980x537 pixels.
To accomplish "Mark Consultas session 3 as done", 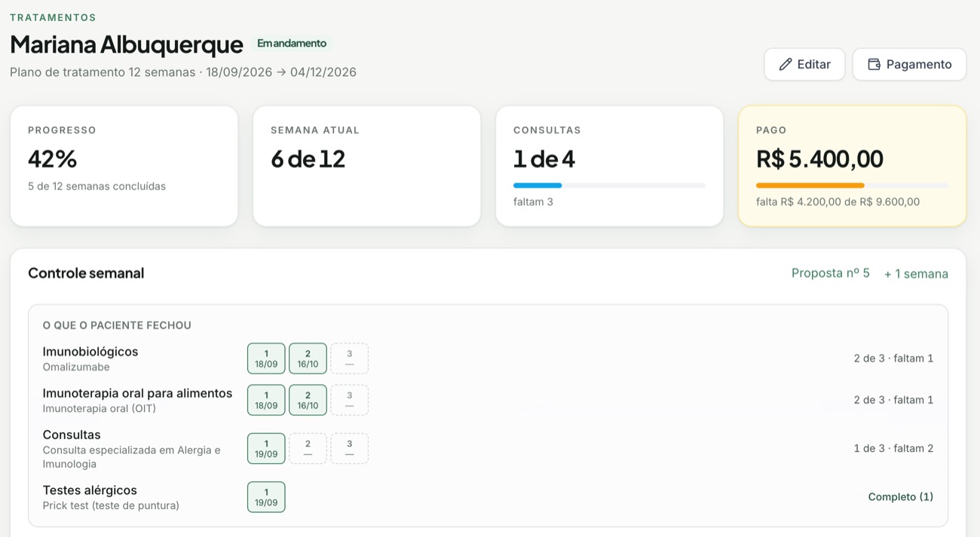I will pos(349,448).
